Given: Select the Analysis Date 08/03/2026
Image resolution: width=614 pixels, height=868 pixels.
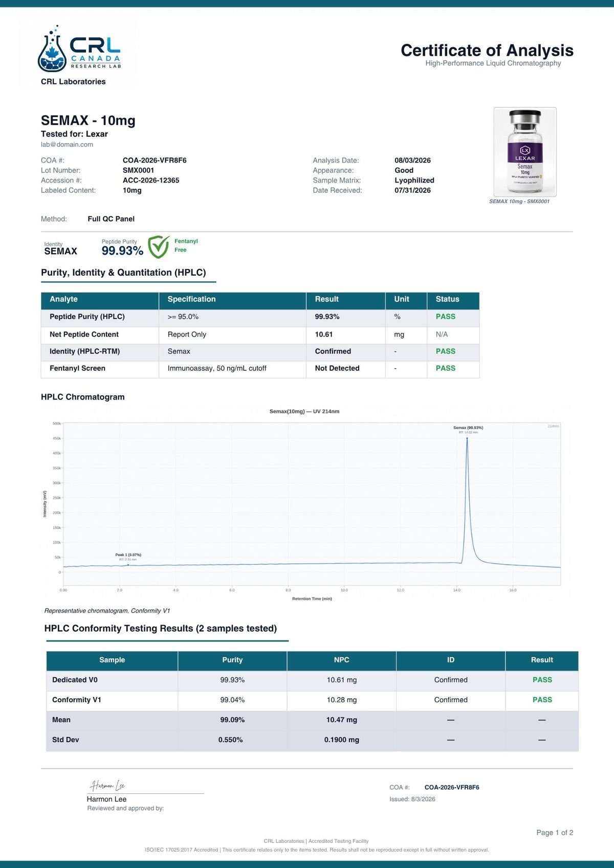Looking at the screenshot, I should tap(412, 161).
